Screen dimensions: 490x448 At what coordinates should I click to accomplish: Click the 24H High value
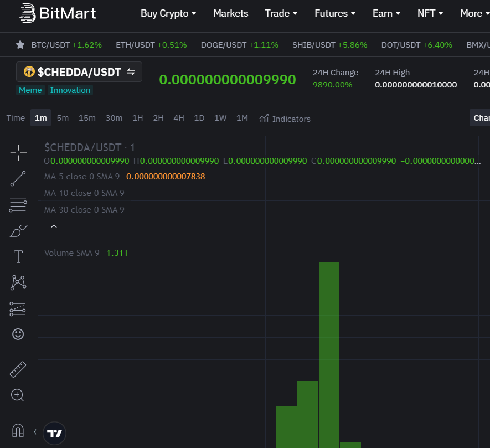pyautogui.click(x=416, y=85)
